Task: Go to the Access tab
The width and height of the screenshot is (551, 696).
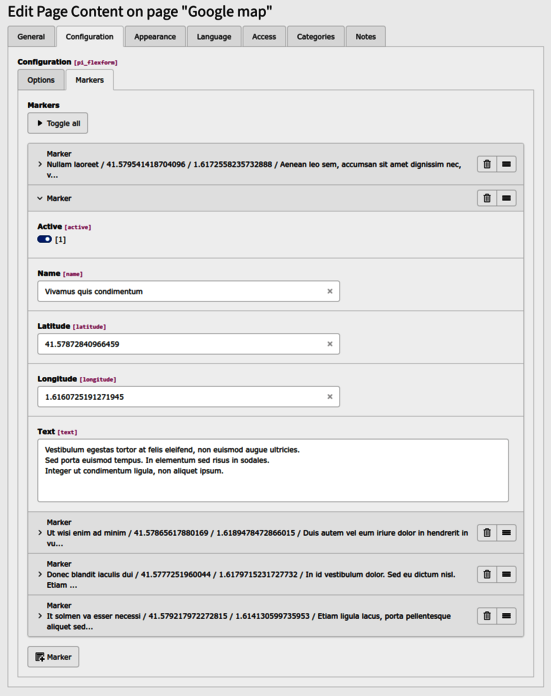Action: 264,36
